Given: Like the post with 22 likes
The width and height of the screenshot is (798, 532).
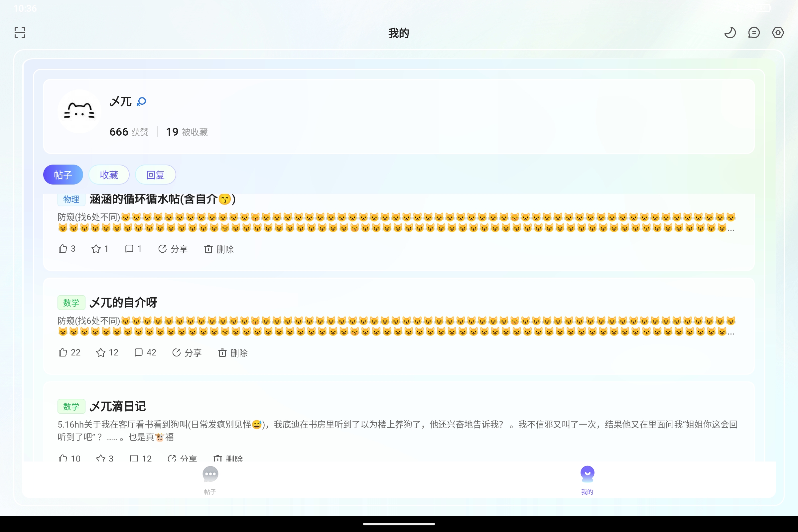Looking at the screenshot, I should pyautogui.click(x=69, y=353).
